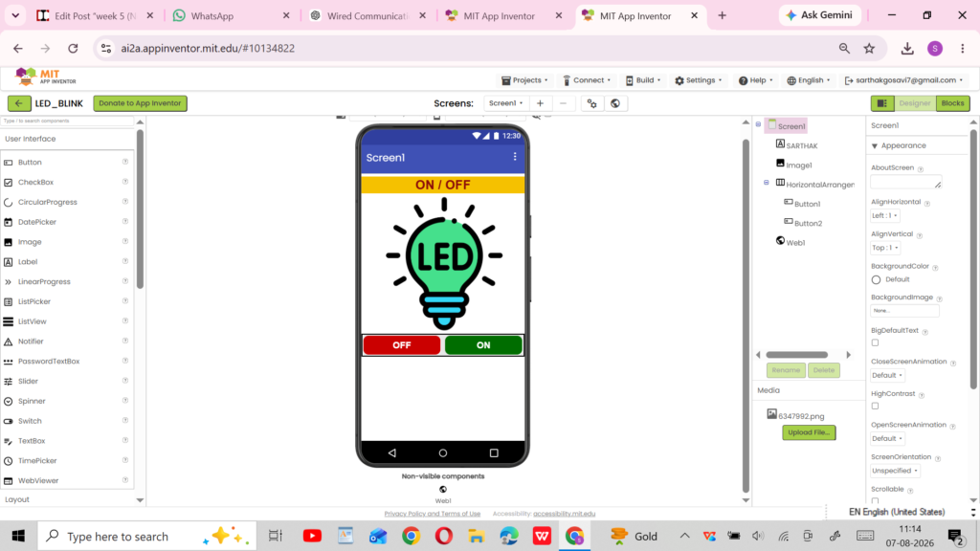The image size is (980, 551).
Task: Open the Connect menu
Action: pos(587,80)
